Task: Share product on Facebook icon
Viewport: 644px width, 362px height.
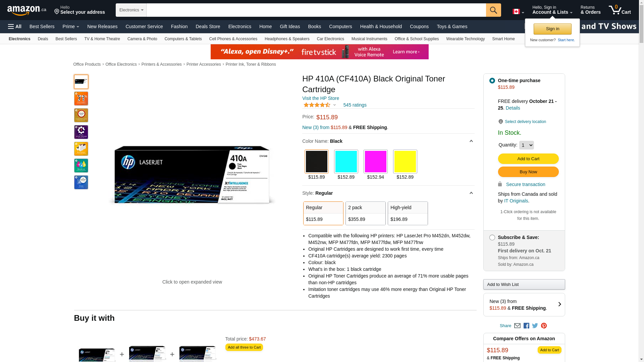Action: pyautogui.click(x=526, y=326)
